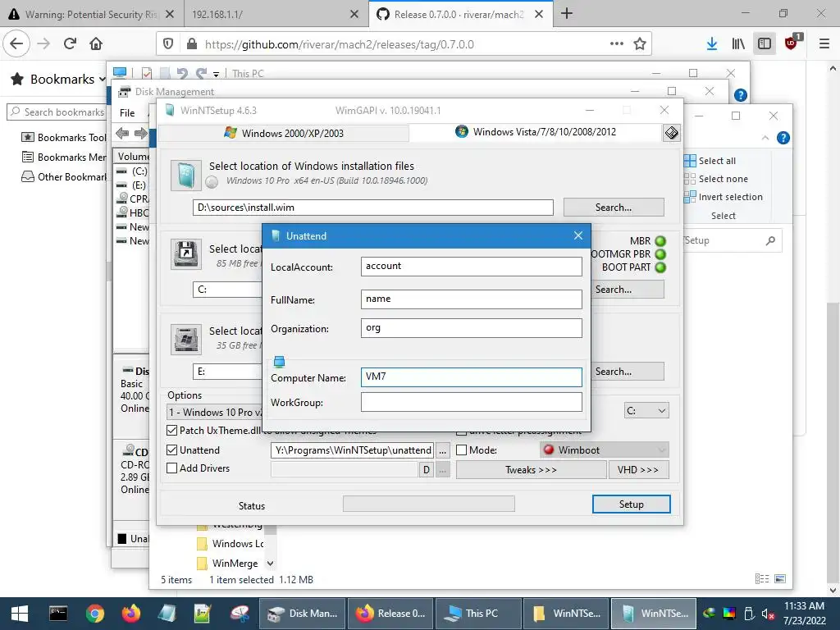Screen dimensions: 840x630
Task: Enable the Add Drivers checkbox
Action: pyautogui.click(x=172, y=468)
